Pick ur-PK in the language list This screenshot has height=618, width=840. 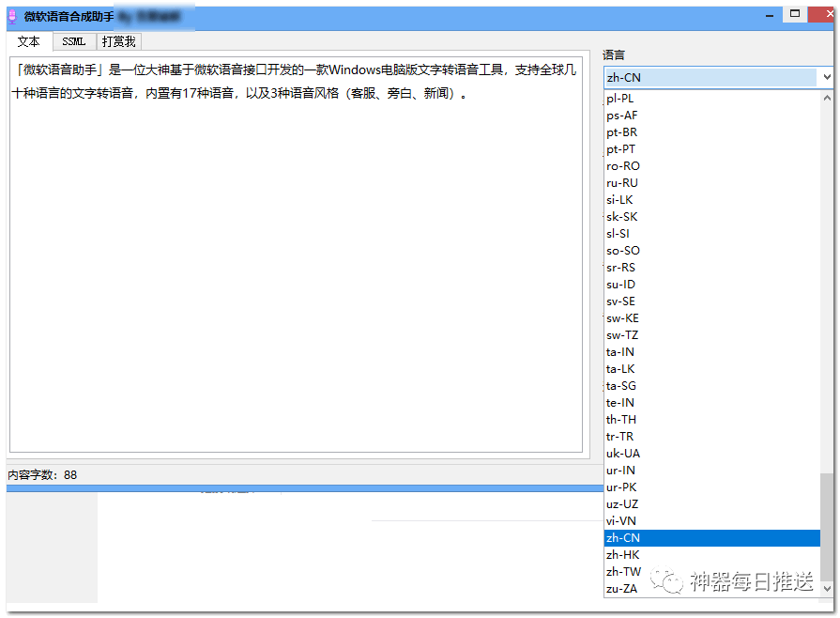coord(712,487)
